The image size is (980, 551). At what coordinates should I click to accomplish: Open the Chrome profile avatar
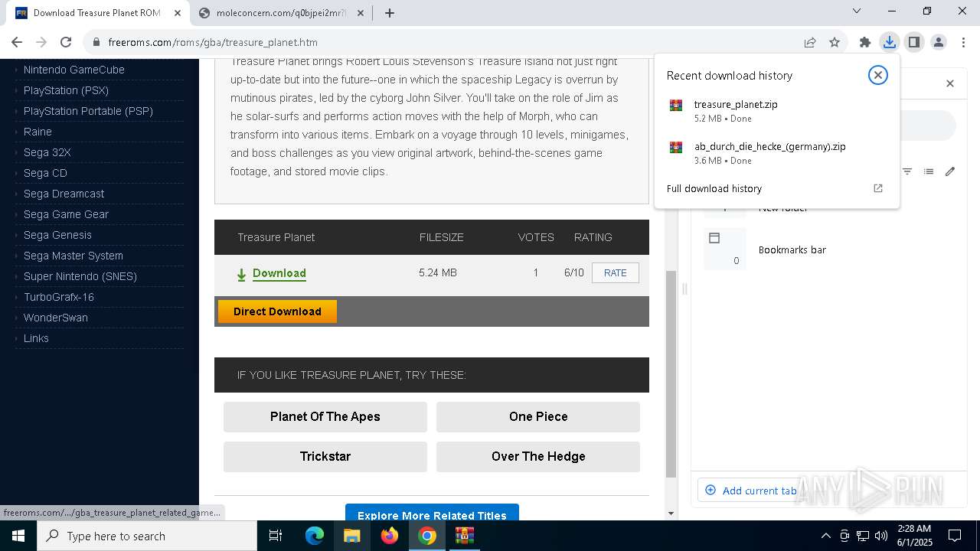(938, 42)
